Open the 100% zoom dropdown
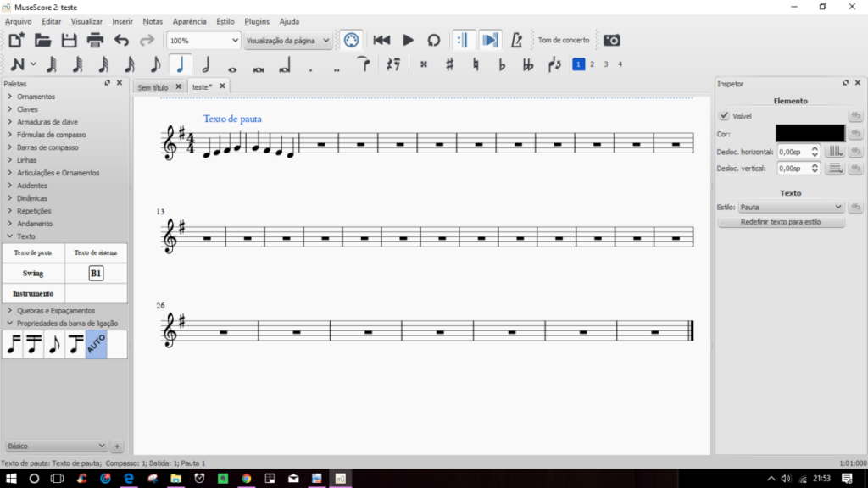The width and height of the screenshot is (868, 488). click(203, 40)
